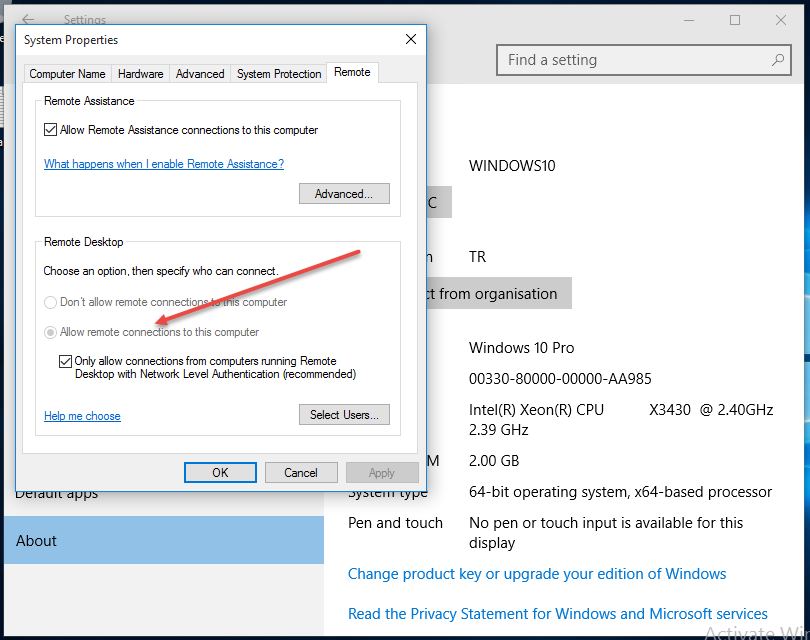Screen dimensions: 810x640
Task: Open the Hardware tab
Action: pyautogui.click(x=140, y=74)
